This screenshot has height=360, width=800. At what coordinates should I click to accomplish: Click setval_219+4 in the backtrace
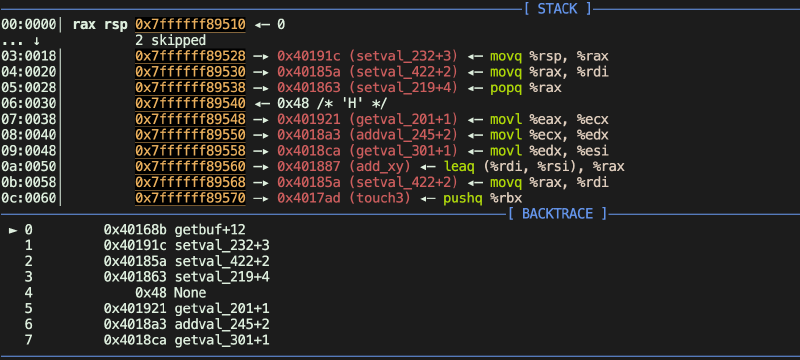(222, 277)
